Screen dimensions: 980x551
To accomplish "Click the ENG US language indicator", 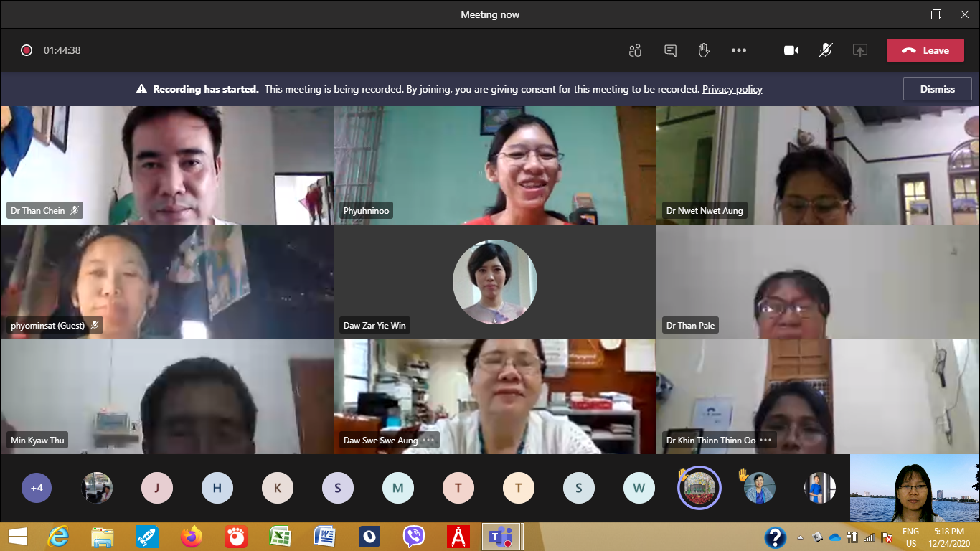I will tap(910, 537).
